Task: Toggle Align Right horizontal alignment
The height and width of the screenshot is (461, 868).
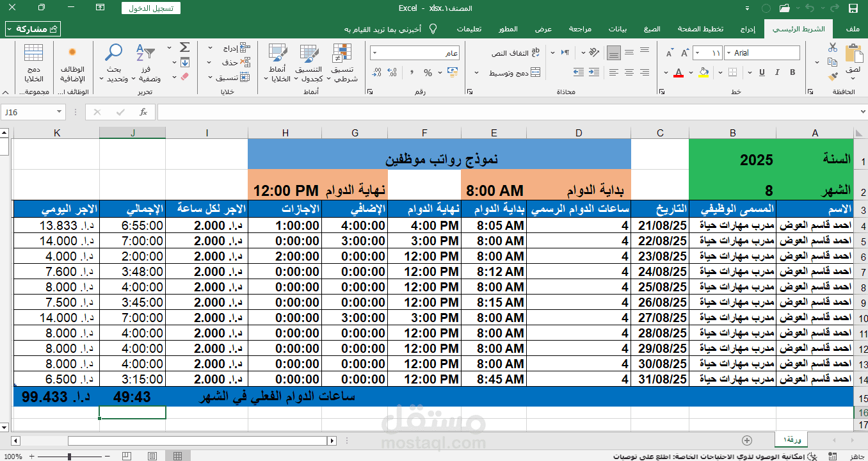Action: pos(645,72)
